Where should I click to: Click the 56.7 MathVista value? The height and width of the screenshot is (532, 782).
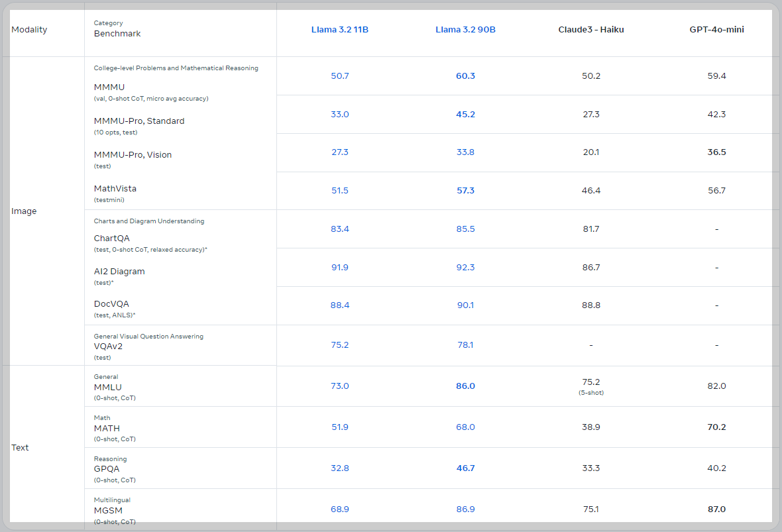click(716, 190)
